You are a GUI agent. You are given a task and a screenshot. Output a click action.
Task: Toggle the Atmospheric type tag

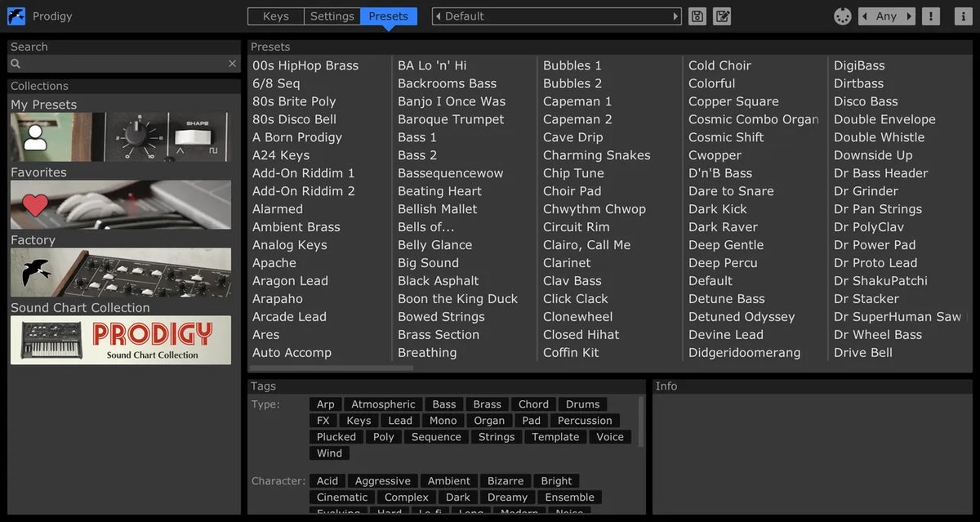[384, 404]
